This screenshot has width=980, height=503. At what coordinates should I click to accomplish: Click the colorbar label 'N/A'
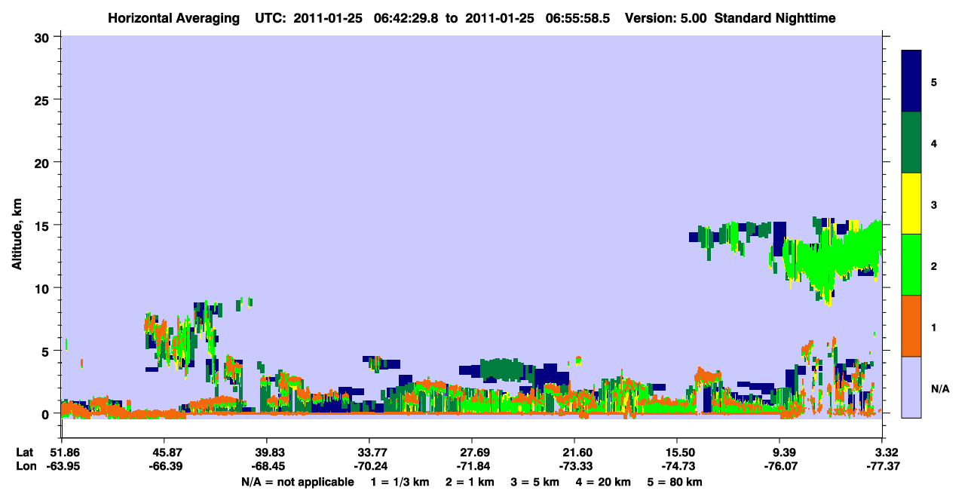coord(940,389)
